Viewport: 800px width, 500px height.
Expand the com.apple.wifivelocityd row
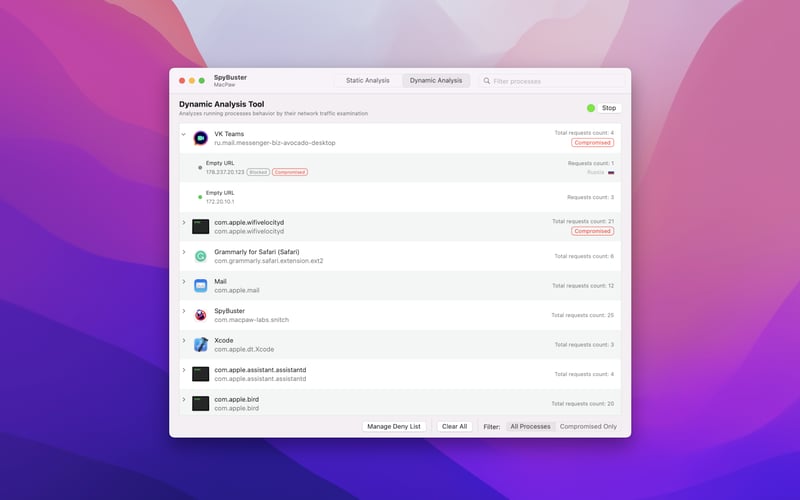click(x=184, y=222)
